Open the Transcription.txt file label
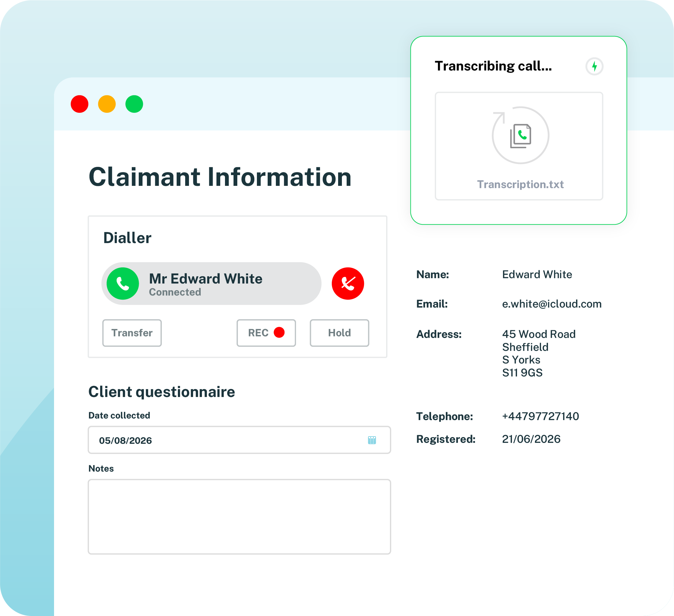Screen dimensions: 674x616 pyautogui.click(x=520, y=185)
